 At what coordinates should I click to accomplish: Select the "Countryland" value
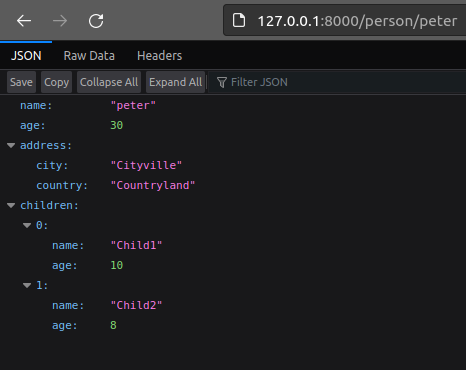pos(153,185)
